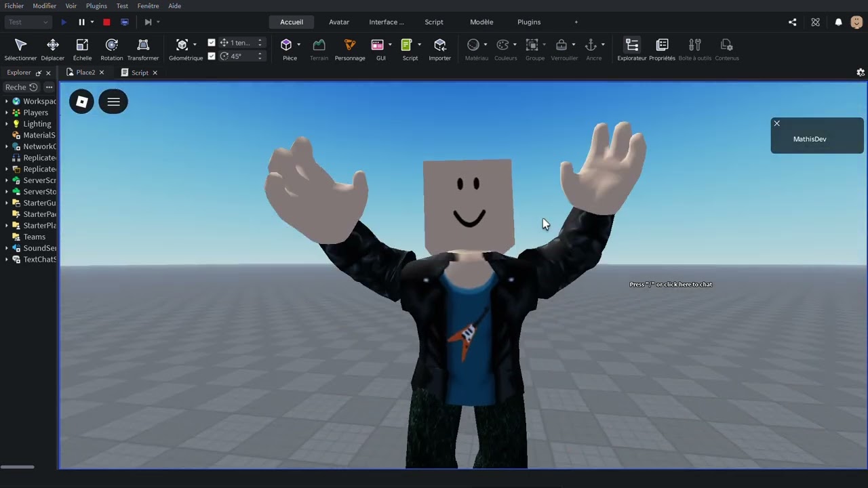The width and height of the screenshot is (868, 488).
Task: Open the notifications bell
Action: click(x=838, y=22)
